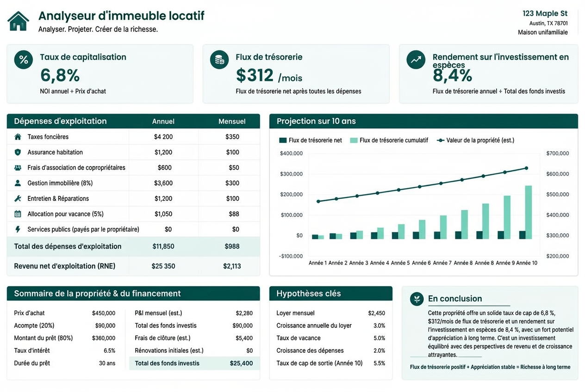
Task: Click the Montant du prêt $360,000 value
Action: [104, 338]
